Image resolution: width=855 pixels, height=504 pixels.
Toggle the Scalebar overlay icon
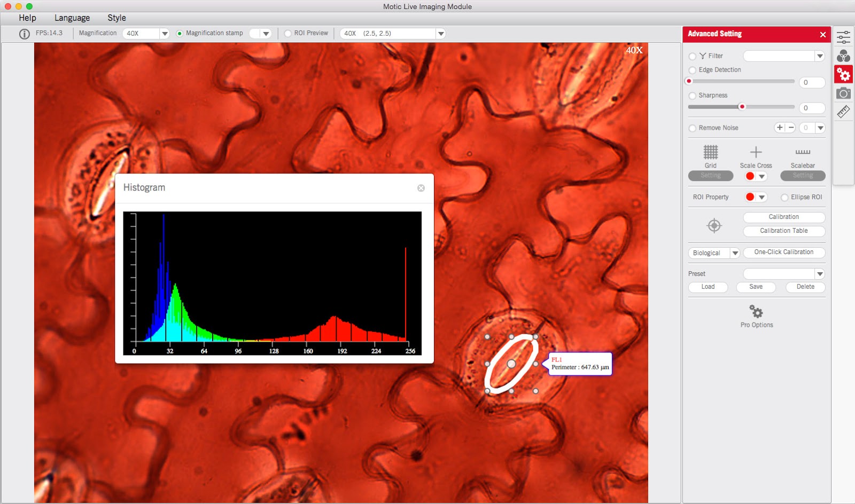802,151
